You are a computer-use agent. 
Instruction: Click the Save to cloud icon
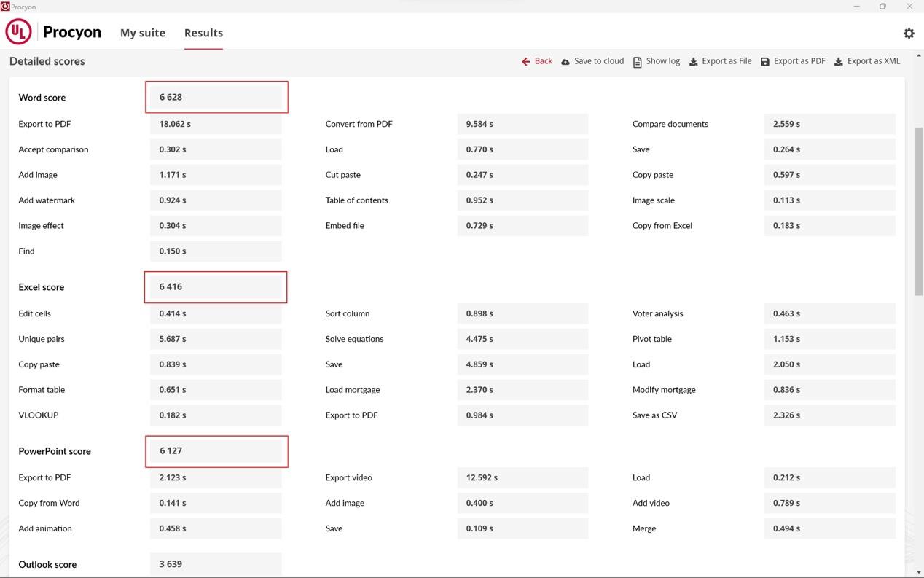(565, 62)
